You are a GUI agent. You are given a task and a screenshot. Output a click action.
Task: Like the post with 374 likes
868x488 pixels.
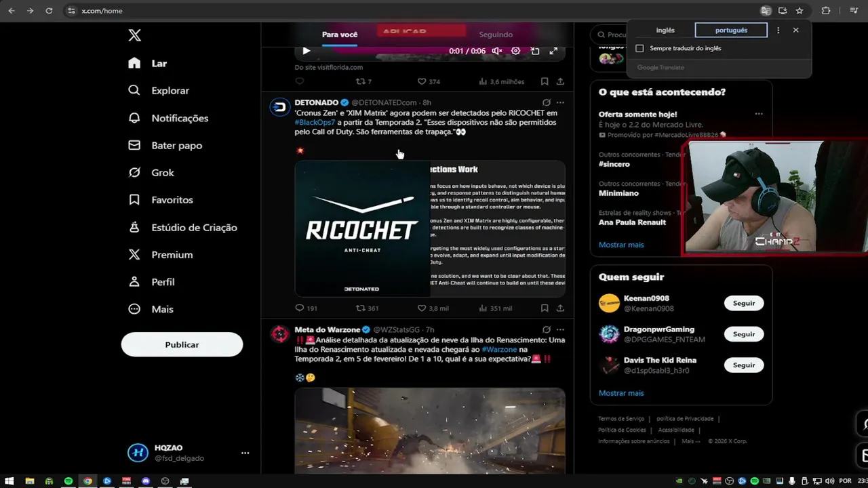[x=429, y=81]
